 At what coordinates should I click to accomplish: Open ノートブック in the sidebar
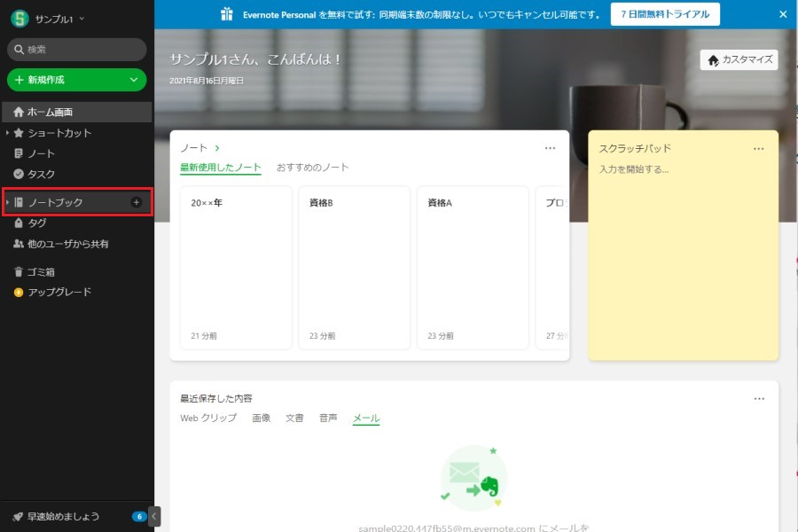pyautogui.click(x=56, y=202)
